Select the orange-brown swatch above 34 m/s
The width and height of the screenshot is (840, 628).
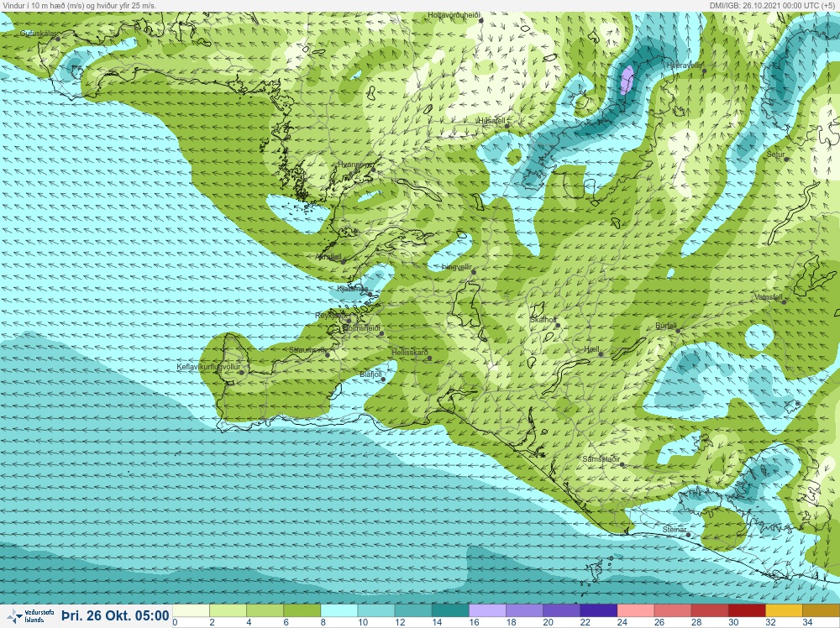(x=821, y=611)
